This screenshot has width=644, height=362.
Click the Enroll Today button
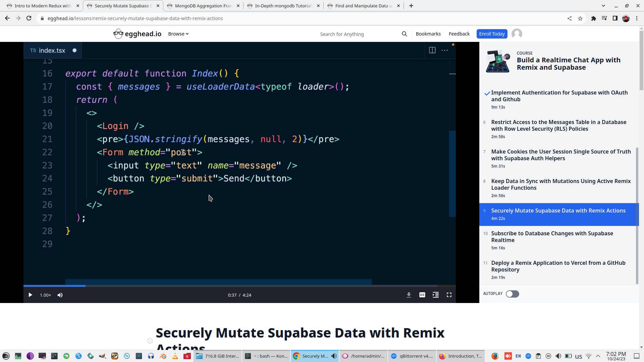coord(492,34)
